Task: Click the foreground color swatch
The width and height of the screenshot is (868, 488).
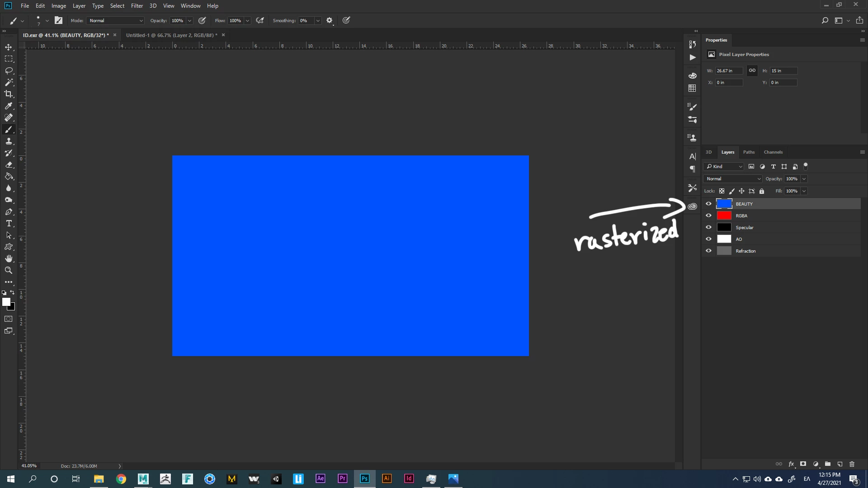Action: click(6, 301)
